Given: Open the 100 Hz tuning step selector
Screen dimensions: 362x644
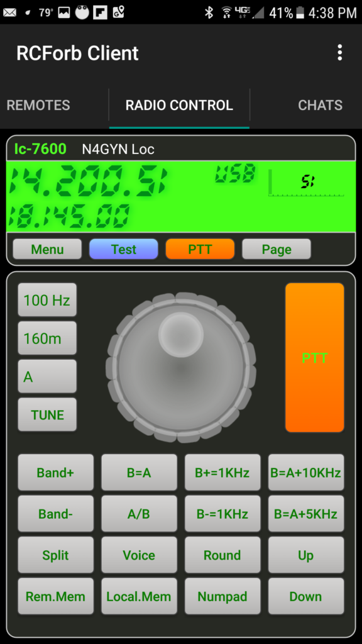Looking at the screenshot, I should coord(47,300).
